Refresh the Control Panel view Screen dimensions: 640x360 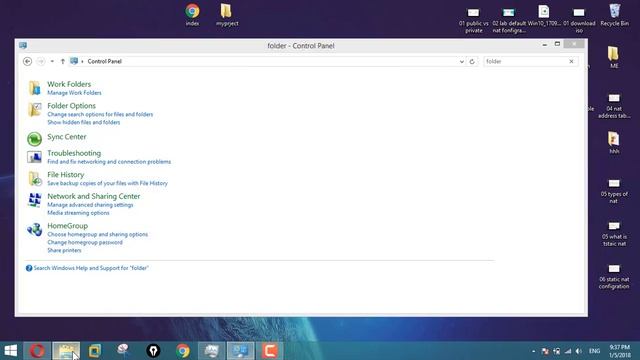472,61
